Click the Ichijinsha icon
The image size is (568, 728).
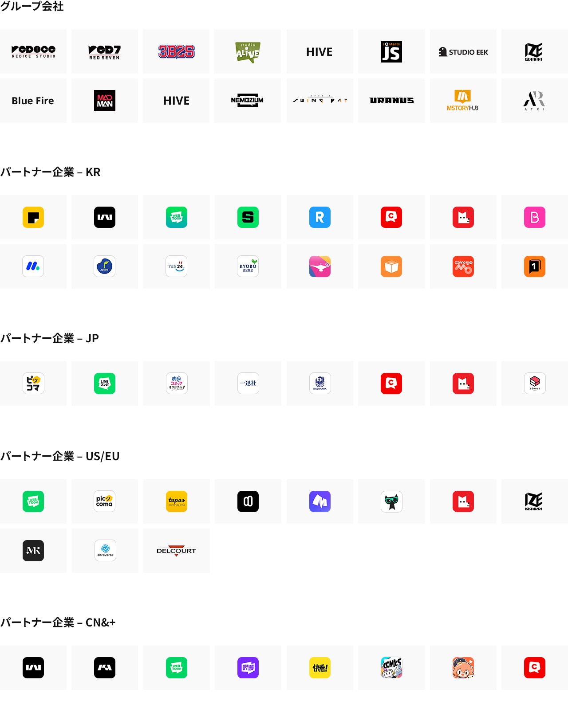(x=248, y=384)
